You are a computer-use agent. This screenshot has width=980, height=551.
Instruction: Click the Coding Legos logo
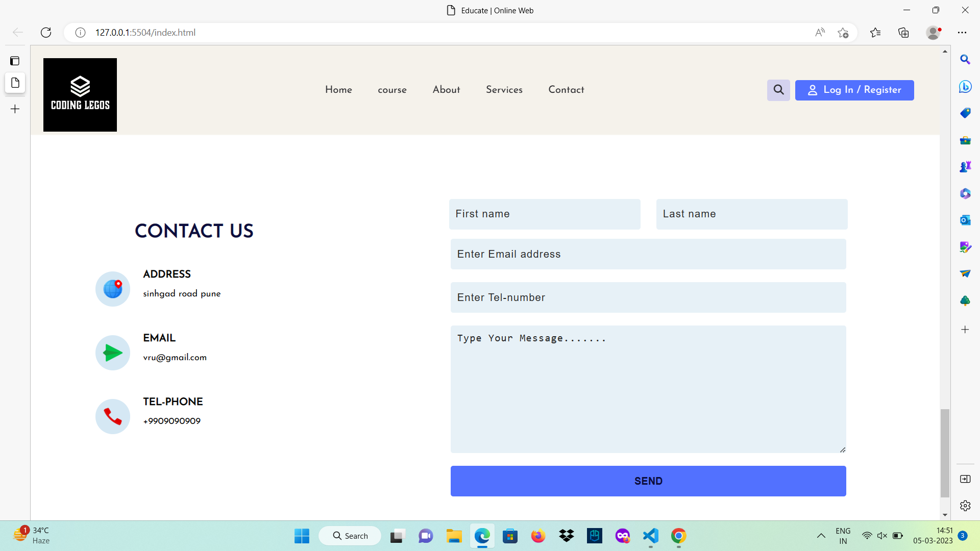tap(80, 94)
